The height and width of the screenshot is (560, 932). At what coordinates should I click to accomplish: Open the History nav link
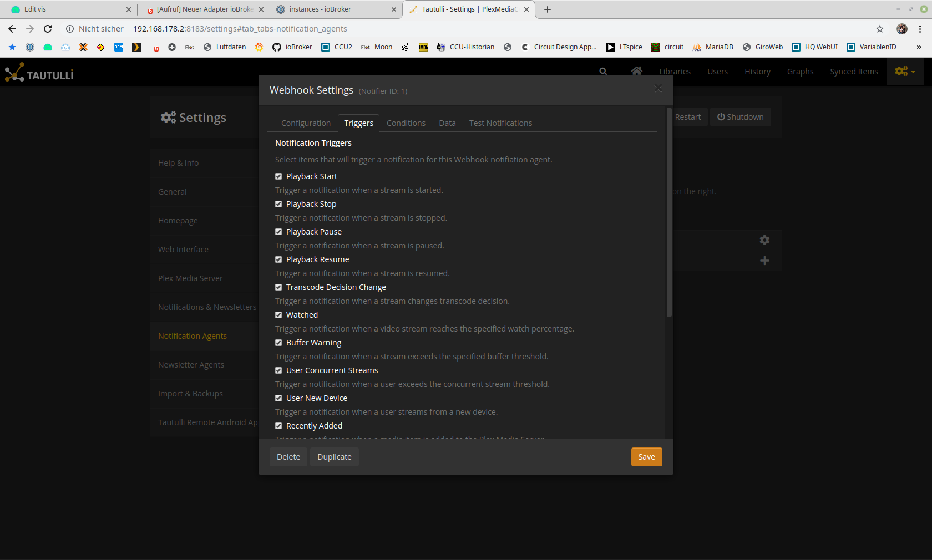[x=757, y=72]
